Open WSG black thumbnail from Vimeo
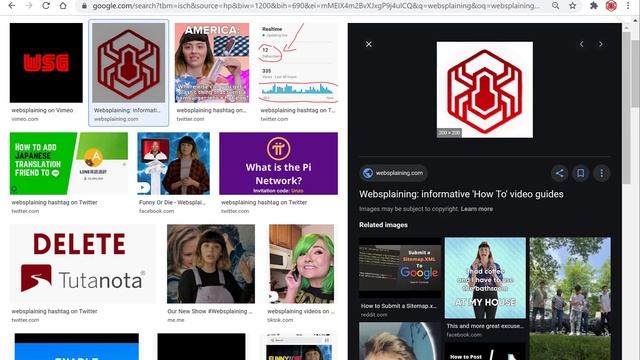This screenshot has height=360, width=640. tap(46, 63)
